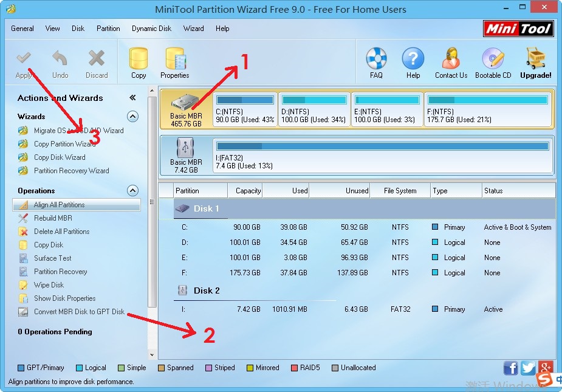
Task: Select the C:(NTFS) partition usage bar
Action: click(x=245, y=100)
